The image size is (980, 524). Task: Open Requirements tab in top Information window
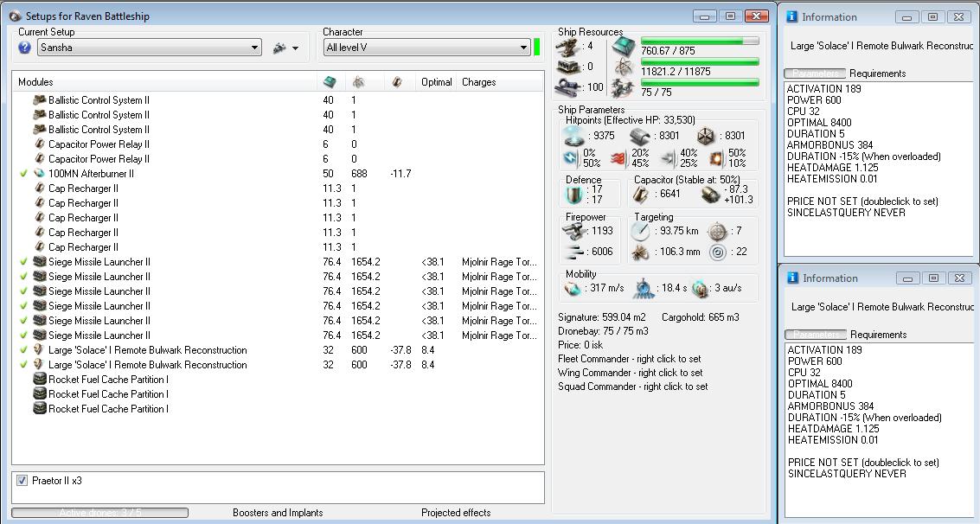877,73
